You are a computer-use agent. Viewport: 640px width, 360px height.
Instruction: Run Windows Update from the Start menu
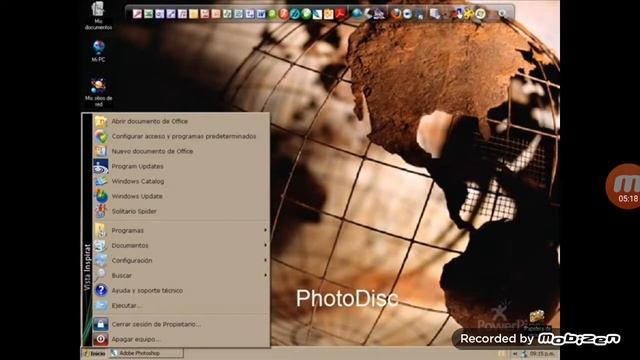click(180, 196)
